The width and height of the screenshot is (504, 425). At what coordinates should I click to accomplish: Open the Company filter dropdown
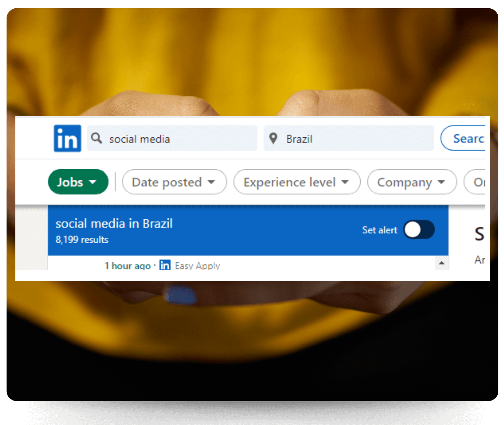click(412, 182)
